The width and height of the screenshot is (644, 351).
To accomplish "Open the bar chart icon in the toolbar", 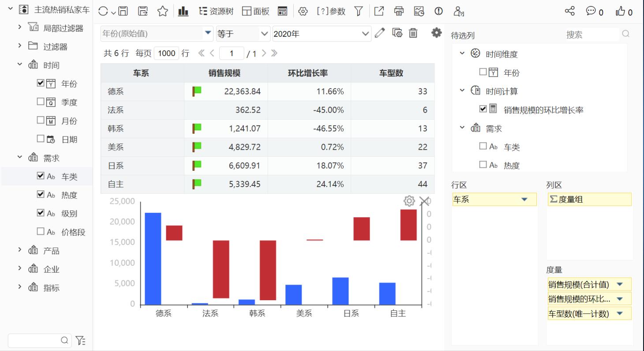I will point(183,11).
